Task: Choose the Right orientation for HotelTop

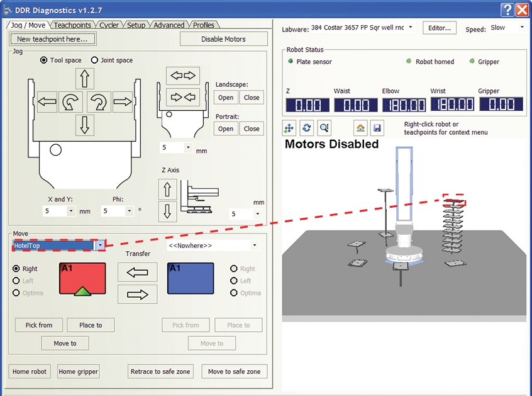Action: pyautogui.click(x=17, y=269)
